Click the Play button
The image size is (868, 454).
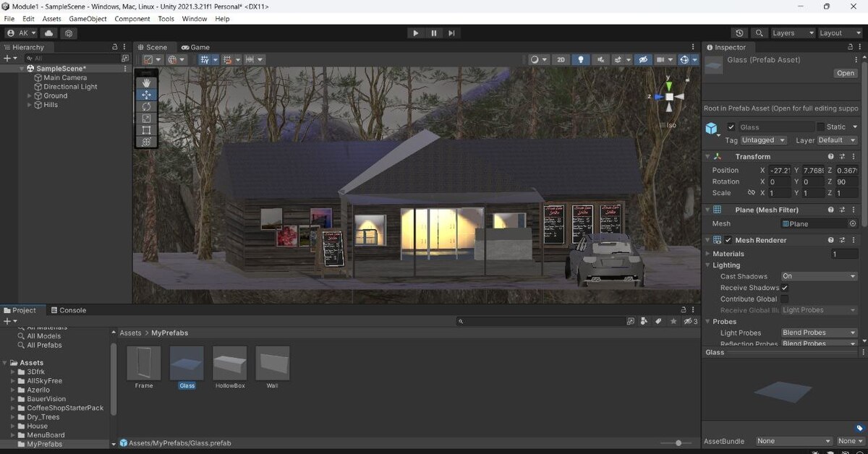(x=415, y=33)
